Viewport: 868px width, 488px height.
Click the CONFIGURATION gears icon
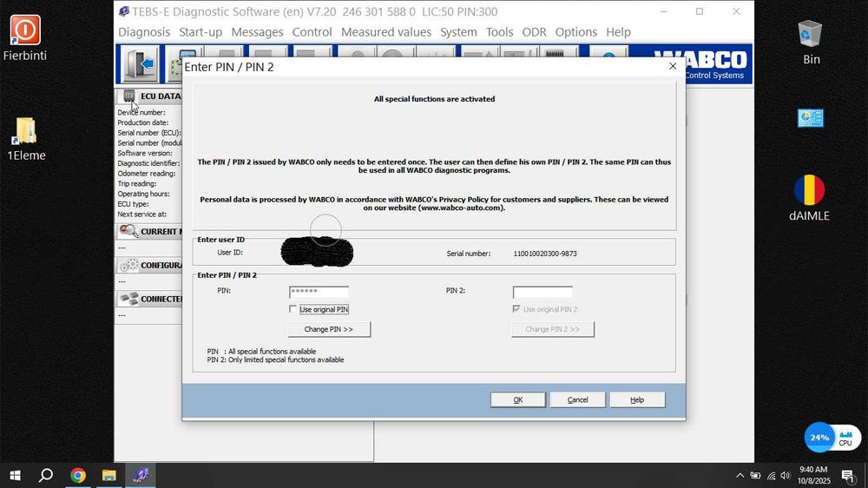pos(128,266)
